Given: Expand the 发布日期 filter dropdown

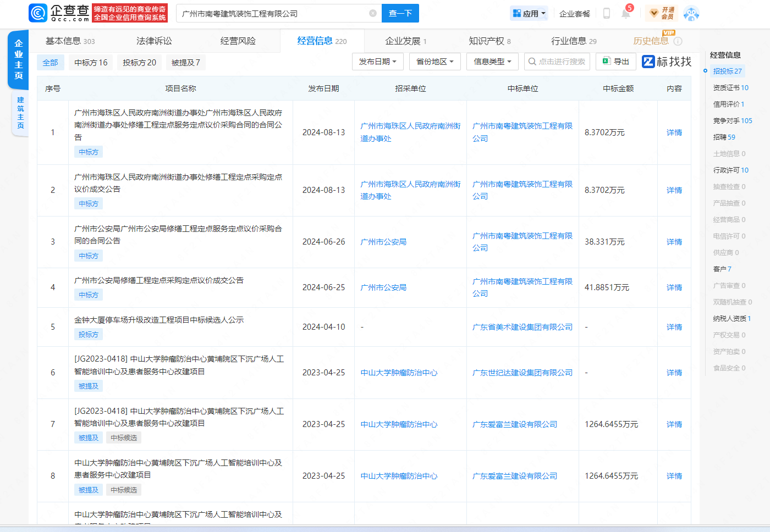Looking at the screenshot, I should (x=378, y=62).
